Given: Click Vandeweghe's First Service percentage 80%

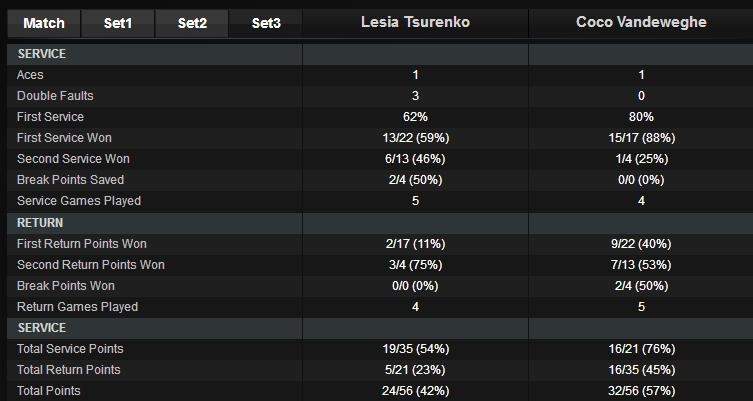Looking at the screenshot, I should point(641,117).
